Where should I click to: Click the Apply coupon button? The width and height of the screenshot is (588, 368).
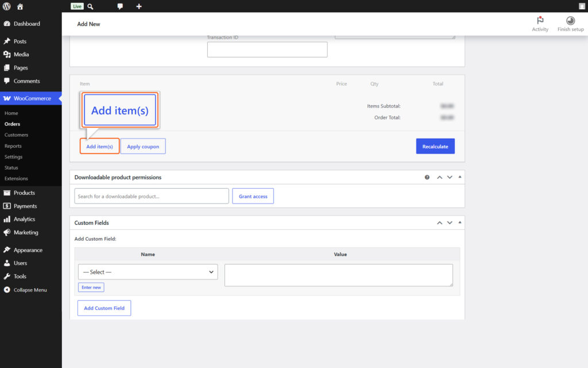[x=143, y=146]
